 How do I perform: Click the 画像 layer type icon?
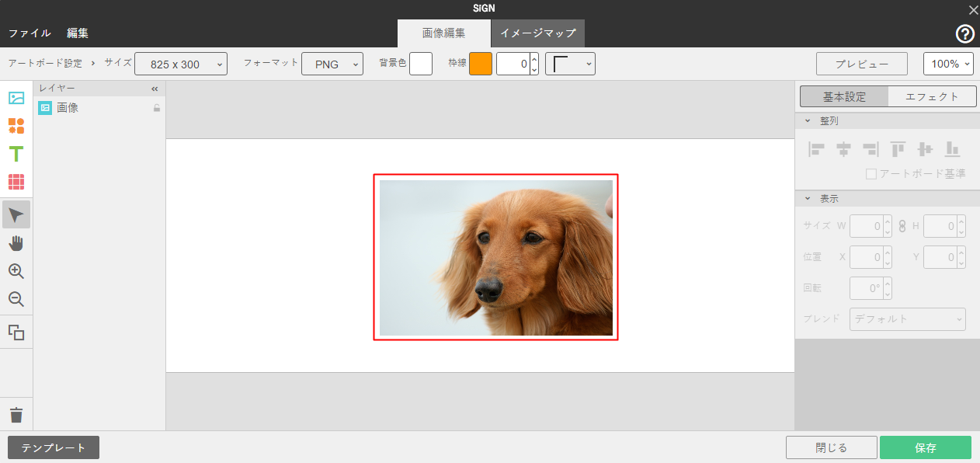click(45, 108)
